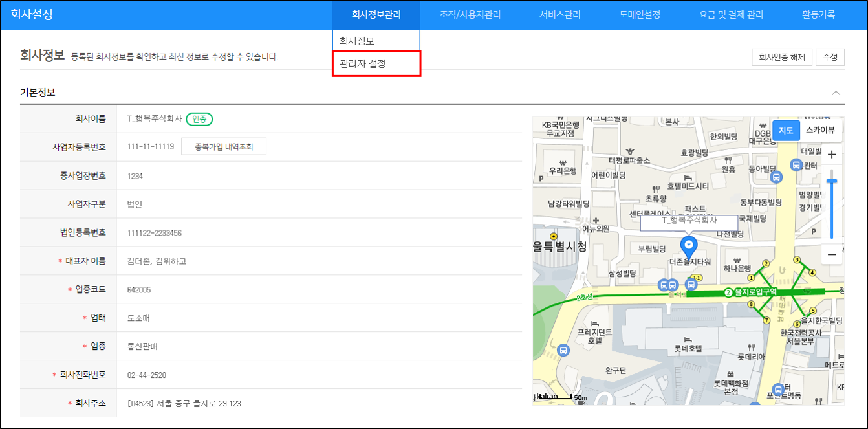The width and height of the screenshot is (868, 429).
Task: Click the 중복가입 내역조회 button
Action: tap(224, 147)
